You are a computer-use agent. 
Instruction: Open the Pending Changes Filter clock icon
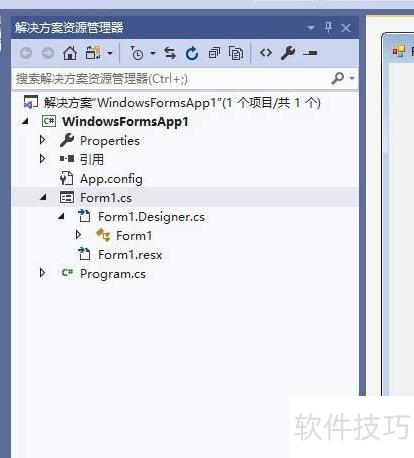[137, 53]
